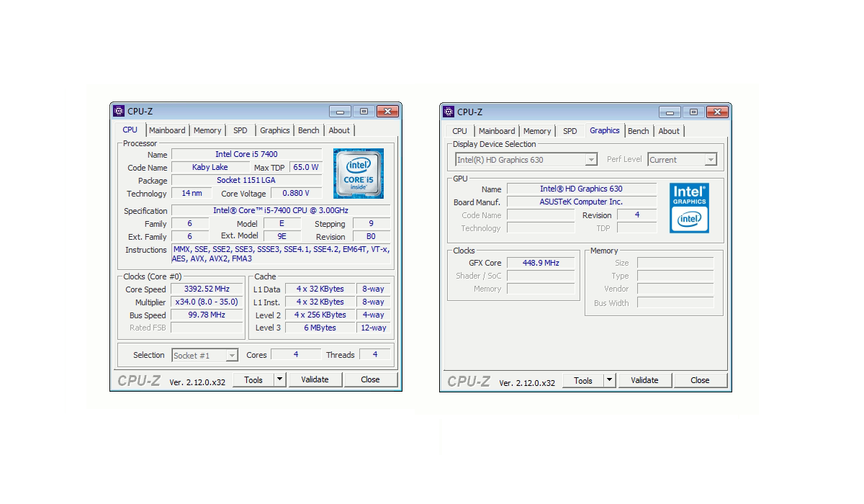Viewport: 864px width, 504px height.
Task: Click the code name value 'Kaby Lake'
Action: point(210,167)
